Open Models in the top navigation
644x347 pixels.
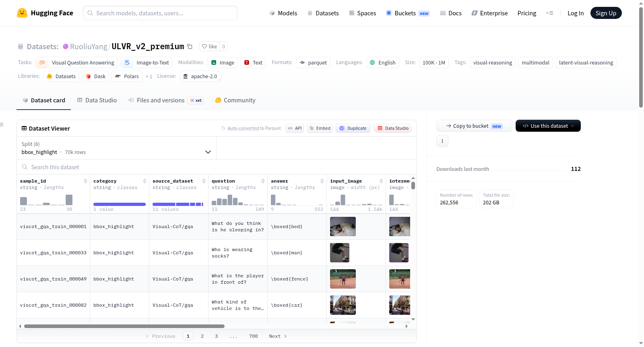click(x=283, y=13)
